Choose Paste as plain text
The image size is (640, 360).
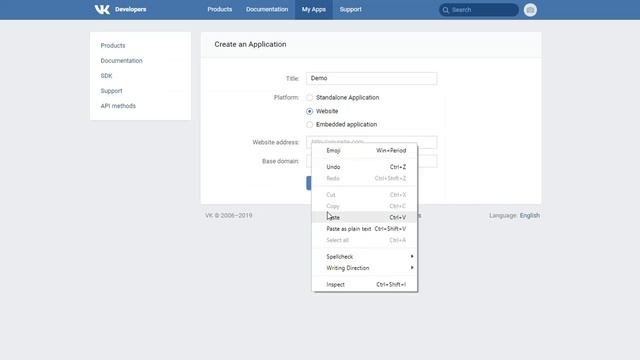pyautogui.click(x=364, y=229)
